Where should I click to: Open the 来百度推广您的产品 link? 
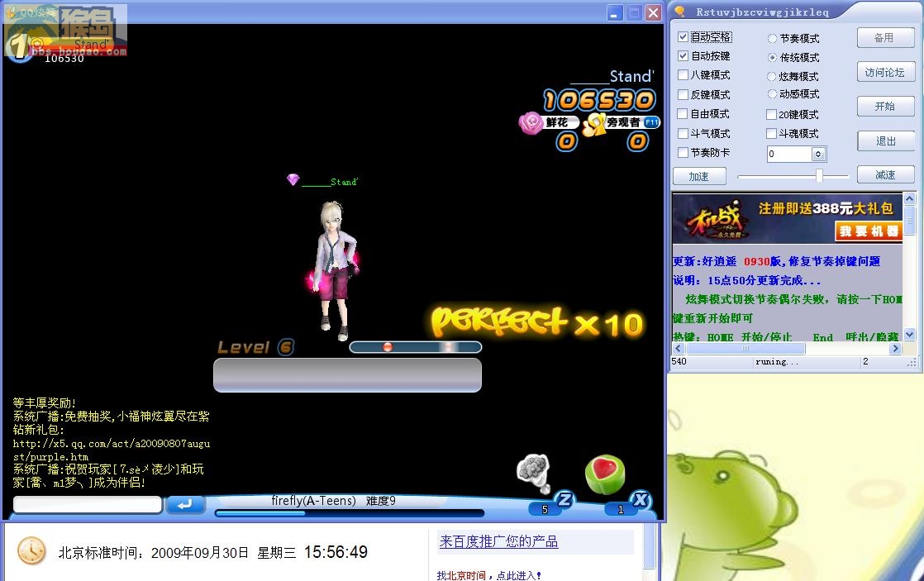pyautogui.click(x=498, y=541)
